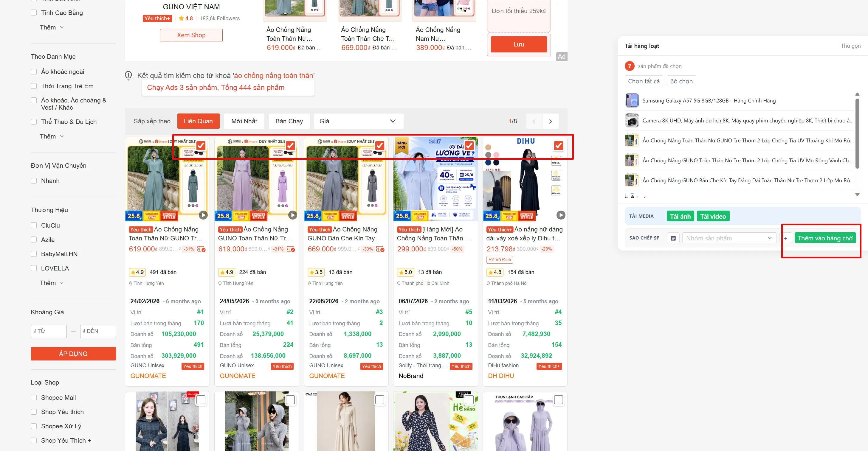Click the star rating 4.8 beside 183,6k Followers

pos(186,18)
